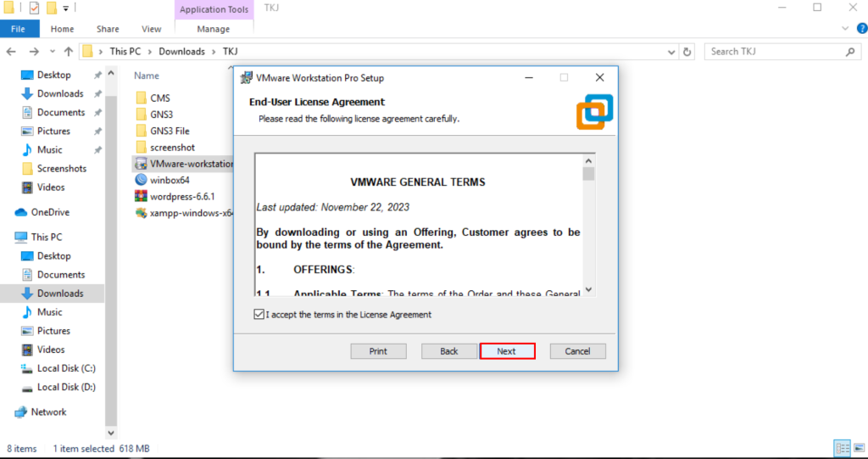Toggle the accept license terms checkbox

point(259,315)
